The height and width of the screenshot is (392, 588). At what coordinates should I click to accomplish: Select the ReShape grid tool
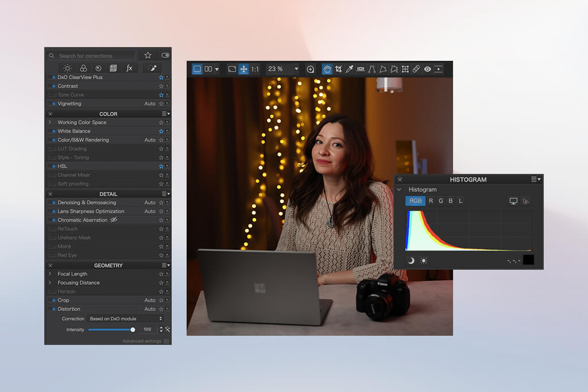[405, 69]
